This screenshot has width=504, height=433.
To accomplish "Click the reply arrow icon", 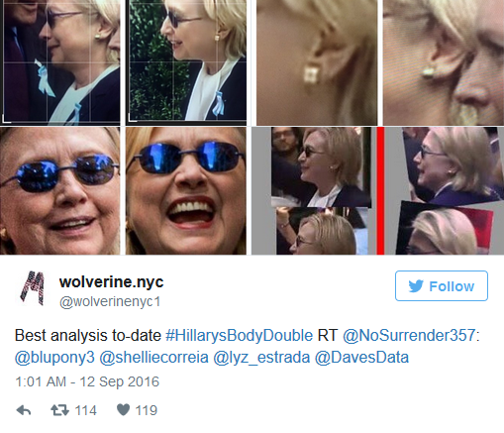I will (x=24, y=410).
